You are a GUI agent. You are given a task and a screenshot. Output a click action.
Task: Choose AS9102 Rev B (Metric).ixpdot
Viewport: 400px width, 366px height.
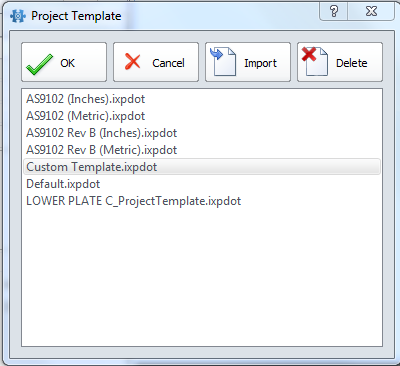pyautogui.click(x=102, y=150)
